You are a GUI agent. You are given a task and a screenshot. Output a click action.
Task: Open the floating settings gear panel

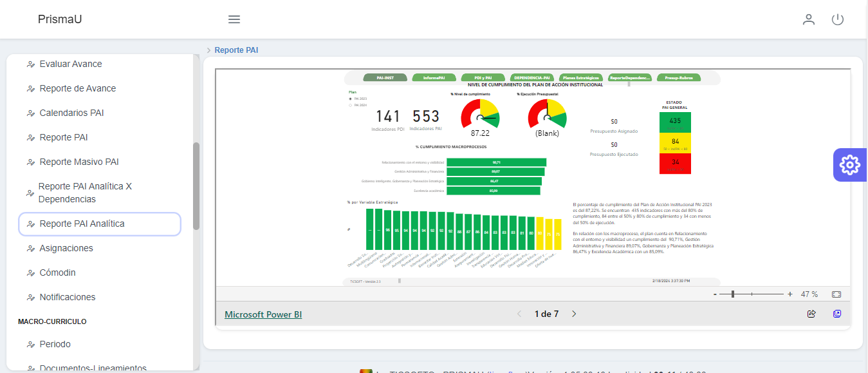850,166
